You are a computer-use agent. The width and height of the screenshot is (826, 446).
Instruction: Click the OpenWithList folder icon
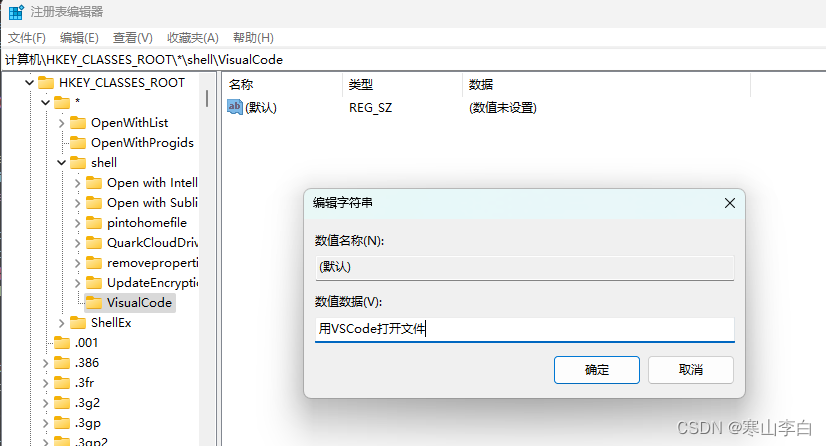tap(78, 123)
